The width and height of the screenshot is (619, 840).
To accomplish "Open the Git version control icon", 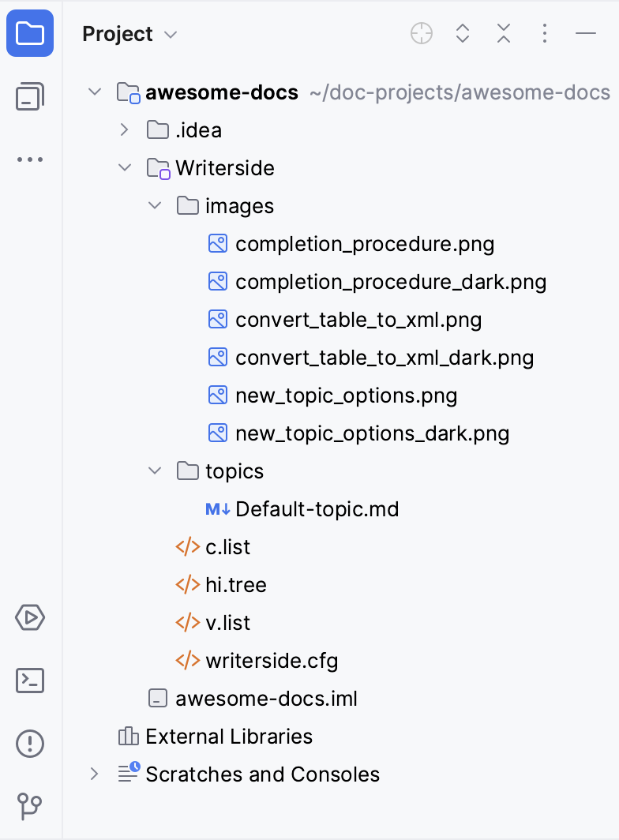I will tap(30, 806).
